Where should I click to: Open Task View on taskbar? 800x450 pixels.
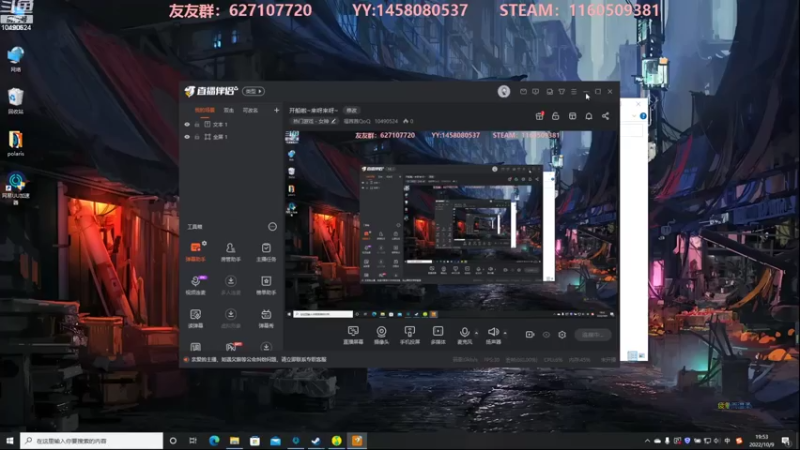(193, 441)
